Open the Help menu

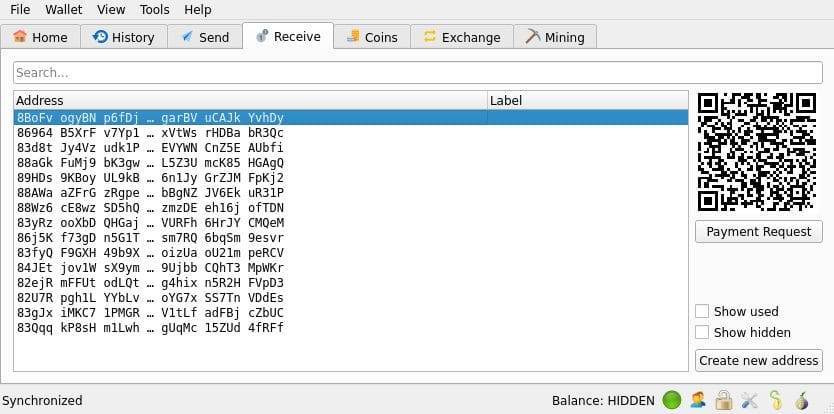(198, 10)
